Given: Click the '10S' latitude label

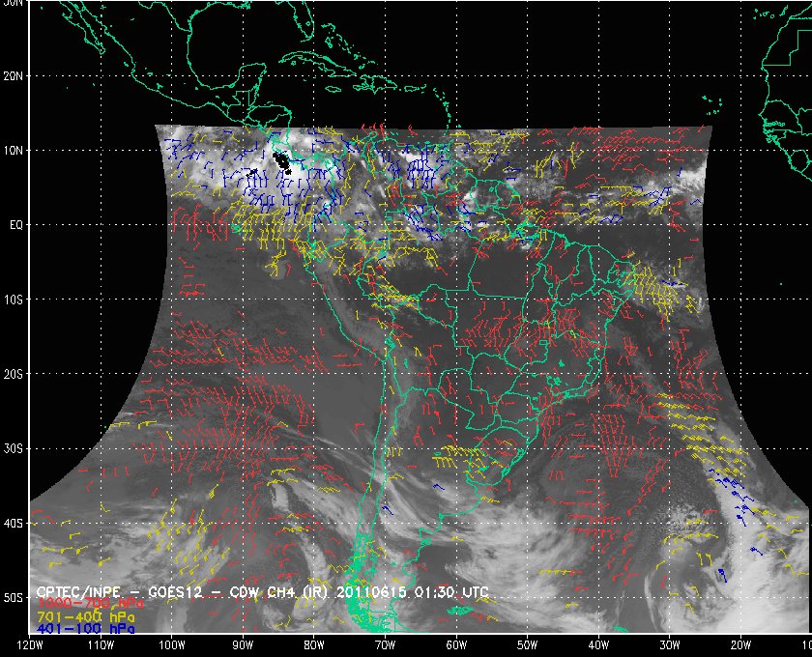Looking at the screenshot, I should pyautogui.click(x=14, y=300).
